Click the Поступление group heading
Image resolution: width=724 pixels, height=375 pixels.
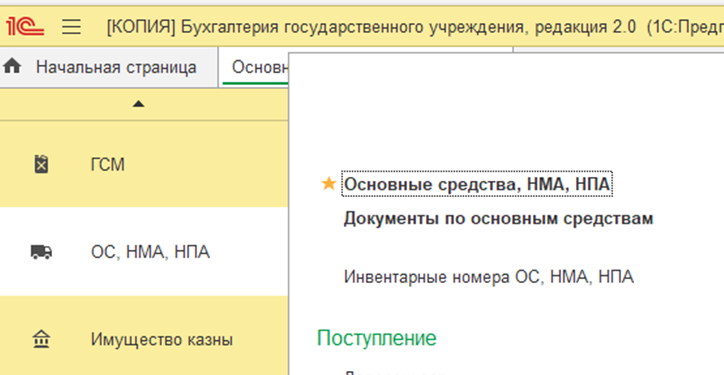(377, 339)
